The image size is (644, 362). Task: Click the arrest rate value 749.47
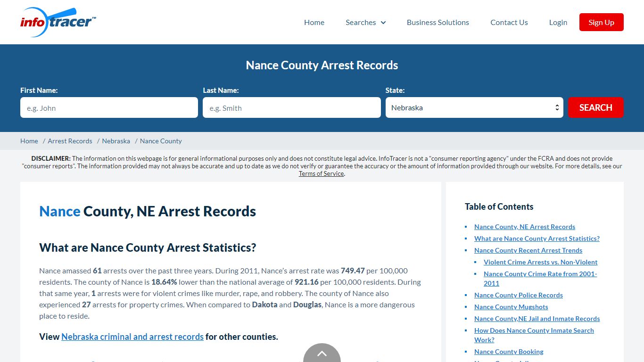pyautogui.click(x=353, y=271)
